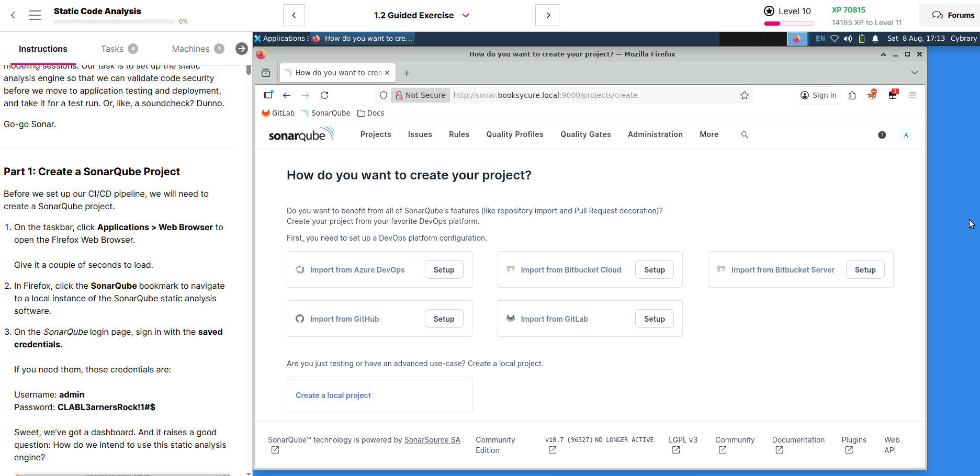Click Setup for Import from GitLab
This screenshot has width=980, height=476.
[x=655, y=319]
